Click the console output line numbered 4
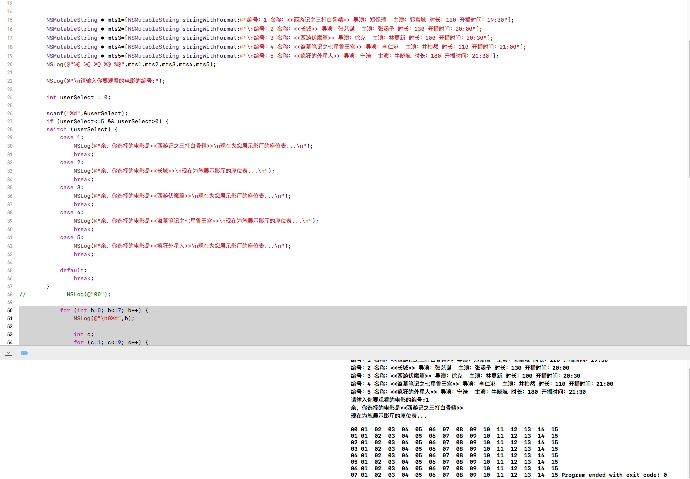 pos(482,384)
